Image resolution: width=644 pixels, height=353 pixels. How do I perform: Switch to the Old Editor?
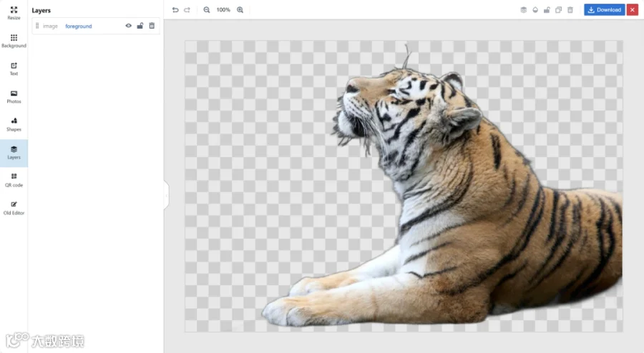(14, 208)
